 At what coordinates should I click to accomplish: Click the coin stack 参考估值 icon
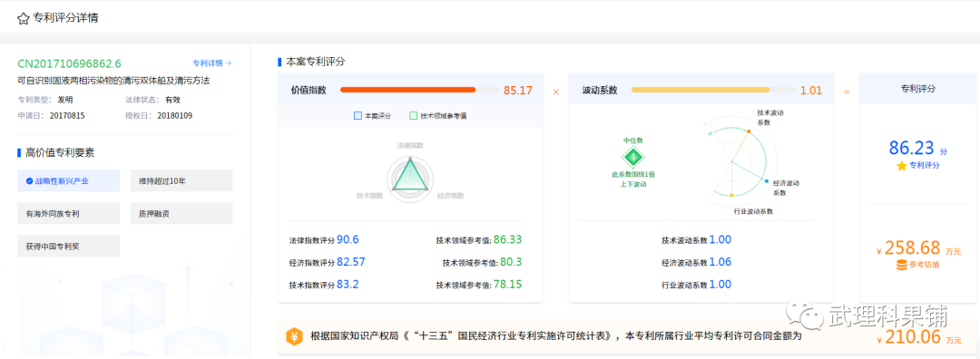(901, 265)
